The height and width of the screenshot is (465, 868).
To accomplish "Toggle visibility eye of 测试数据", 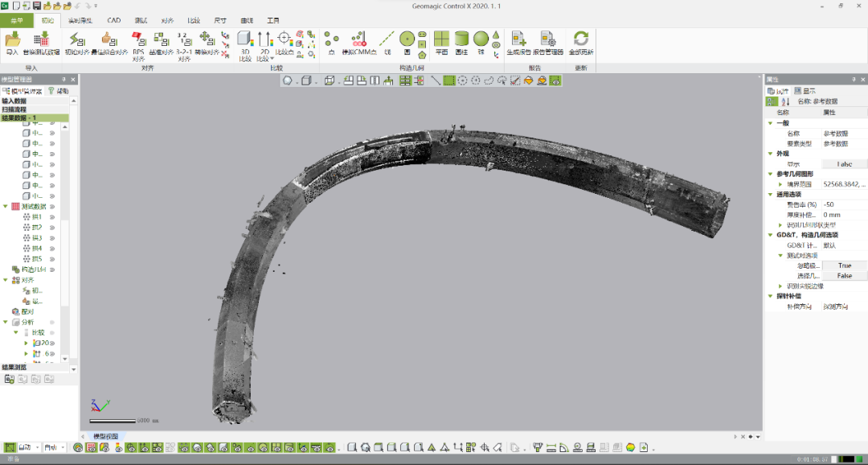I will pos(52,207).
